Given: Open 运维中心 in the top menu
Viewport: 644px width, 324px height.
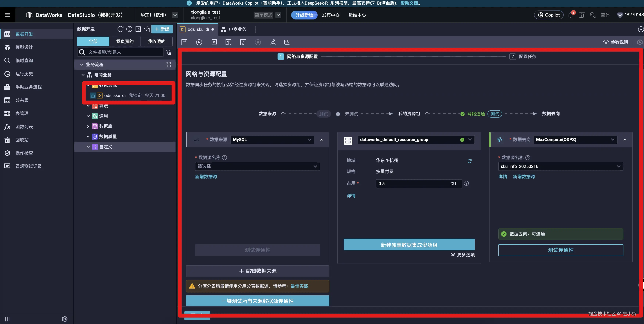Looking at the screenshot, I should (357, 15).
